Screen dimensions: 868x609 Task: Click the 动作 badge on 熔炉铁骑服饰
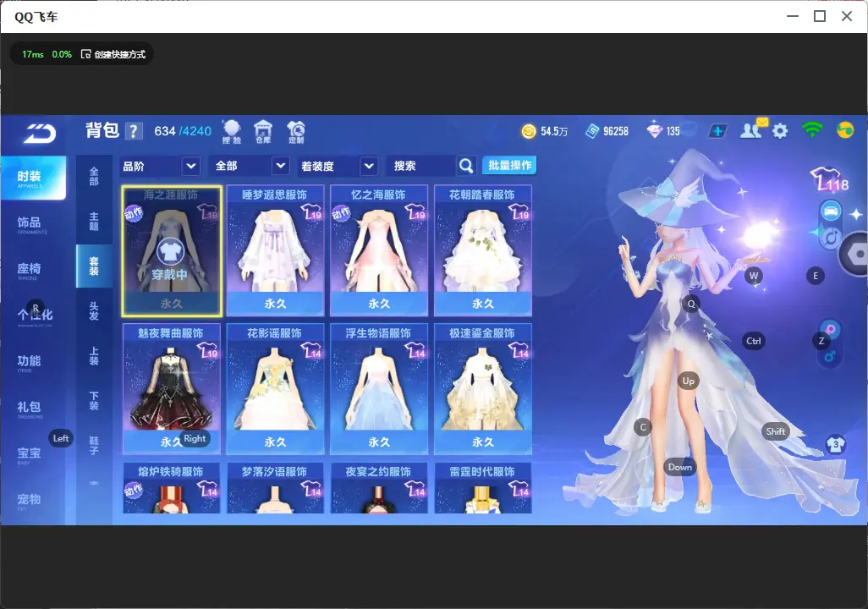[134, 490]
